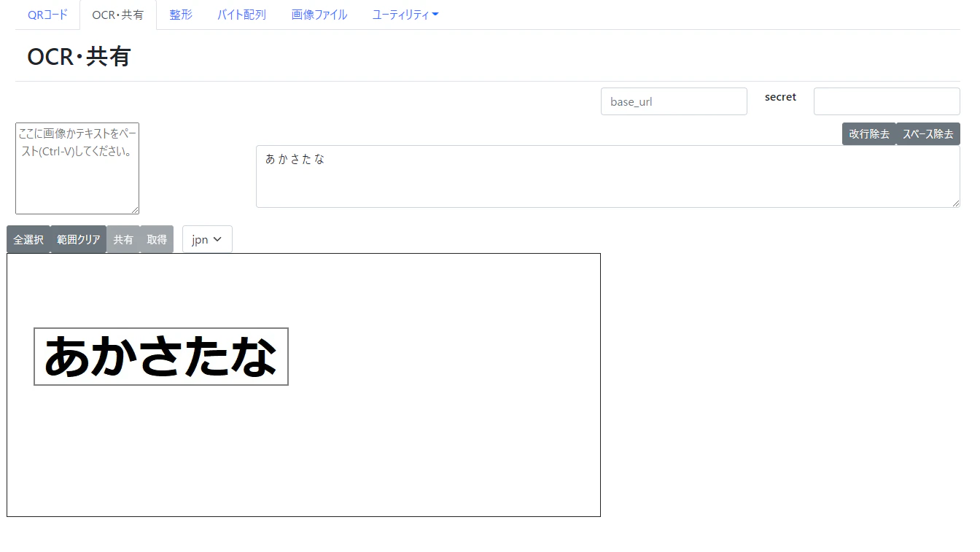Click the result text area resize handle
This screenshot has height=552, width=980.
(955, 203)
